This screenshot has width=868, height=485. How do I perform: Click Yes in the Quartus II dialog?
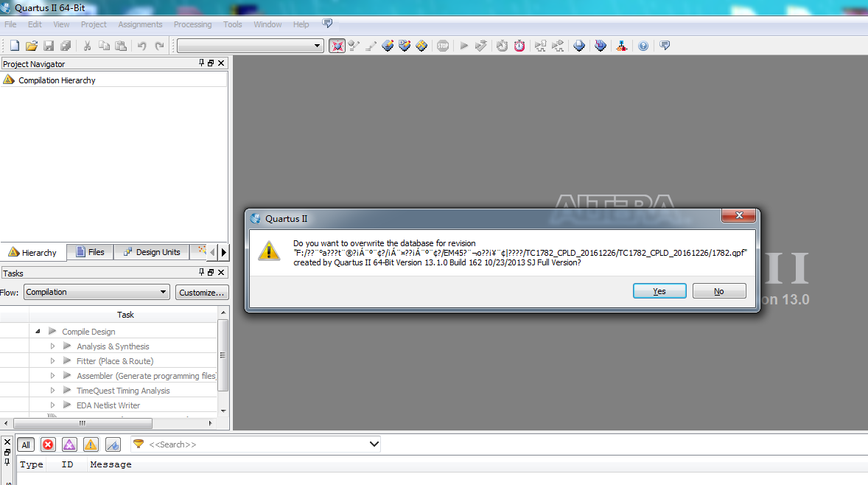pyautogui.click(x=659, y=291)
